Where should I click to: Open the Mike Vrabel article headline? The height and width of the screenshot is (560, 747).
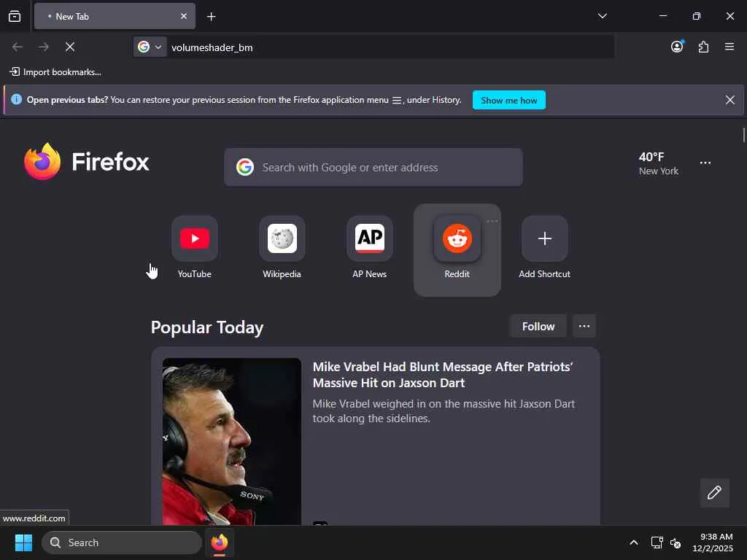tap(443, 375)
